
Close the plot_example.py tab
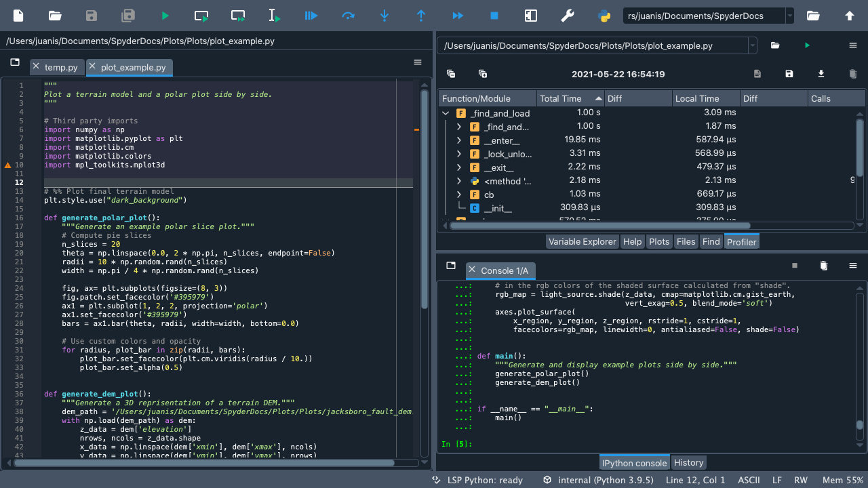[x=93, y=66]
